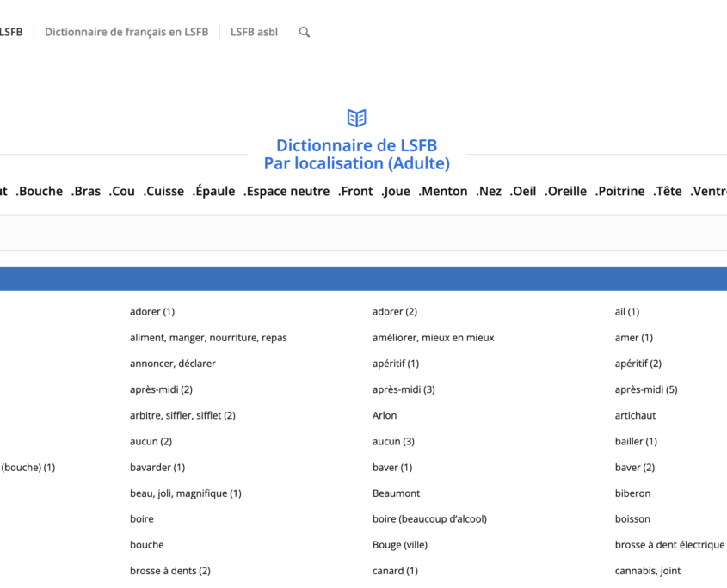Open the entry baver (1)
The width and height of the screenshot is (727, 588).
click(392, 467)
